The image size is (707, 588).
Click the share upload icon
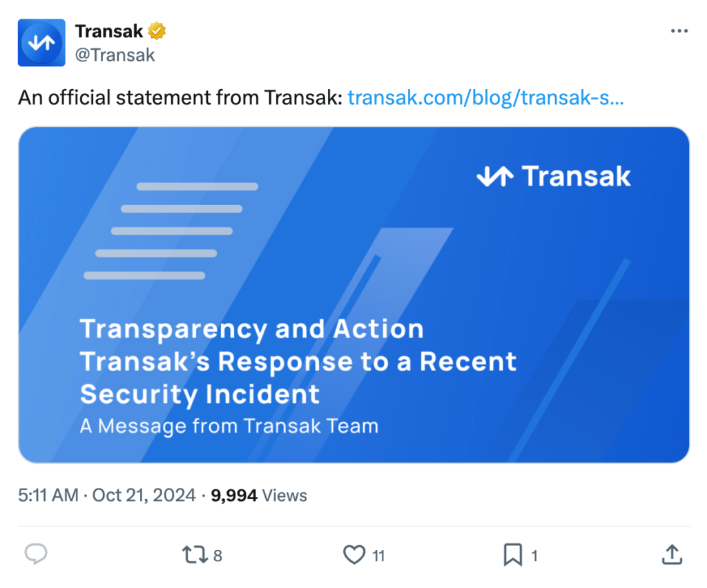coord(672,553)
